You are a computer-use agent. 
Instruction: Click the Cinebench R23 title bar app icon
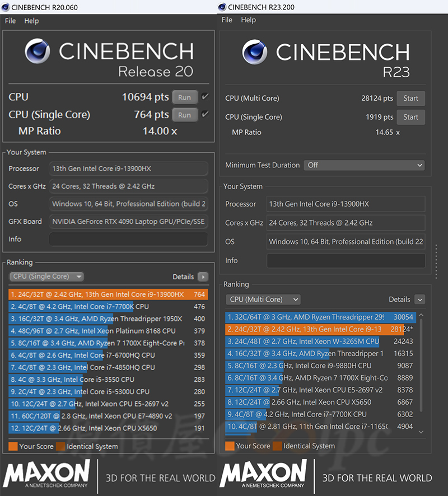click(x=222, y=7)
